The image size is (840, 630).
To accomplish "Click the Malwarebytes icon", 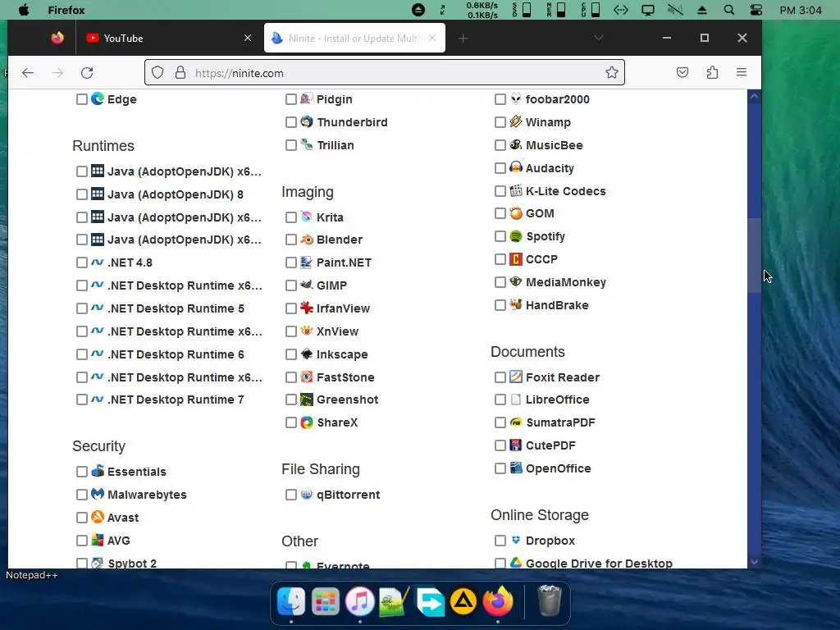I will 98,494.
